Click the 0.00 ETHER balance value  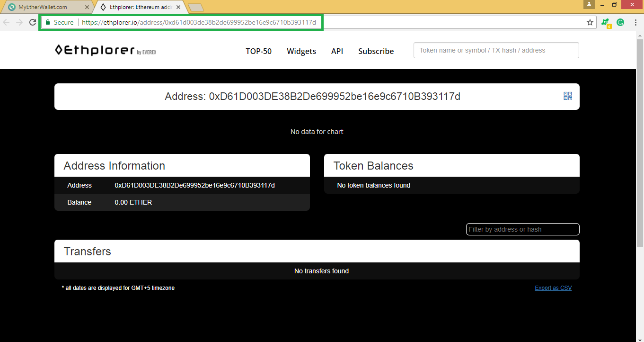[133, 202]
